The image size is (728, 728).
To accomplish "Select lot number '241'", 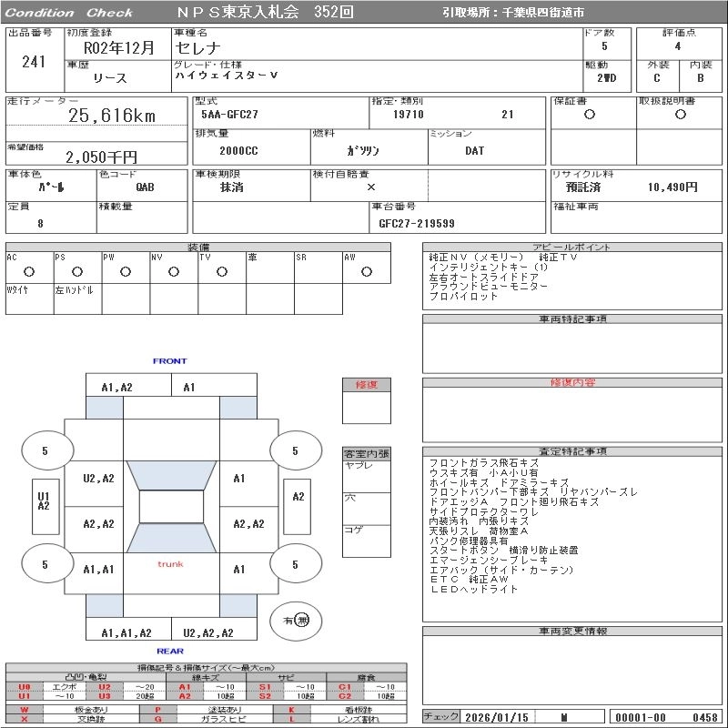I will point(34,61).
